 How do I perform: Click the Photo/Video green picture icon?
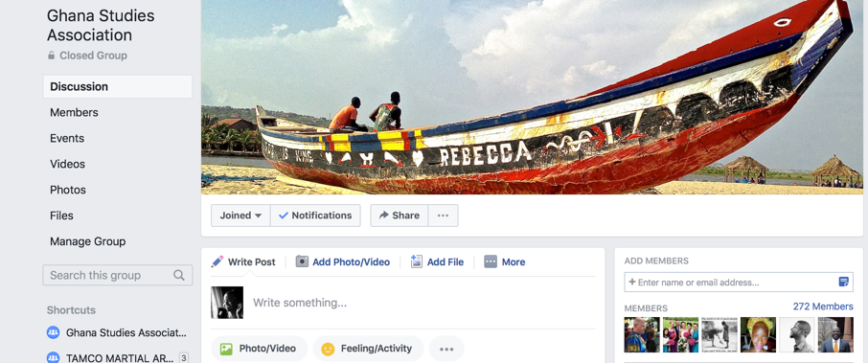(x=226, y=349)
